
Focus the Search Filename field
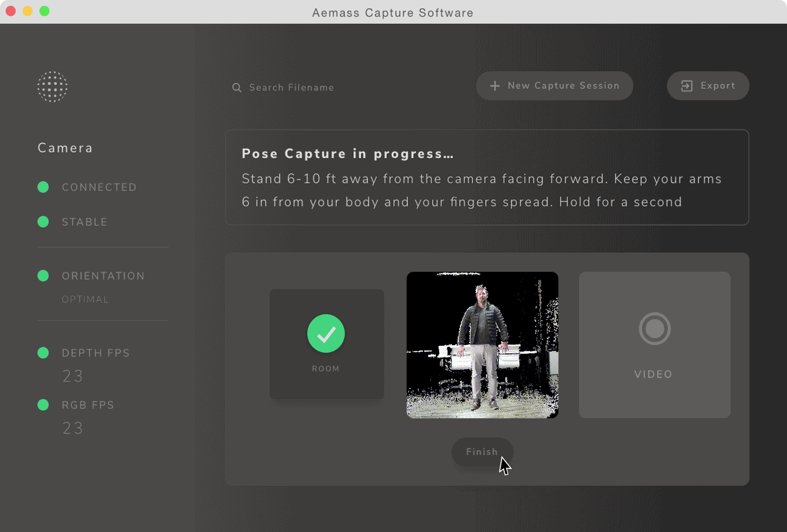click(x=291, y=88)
